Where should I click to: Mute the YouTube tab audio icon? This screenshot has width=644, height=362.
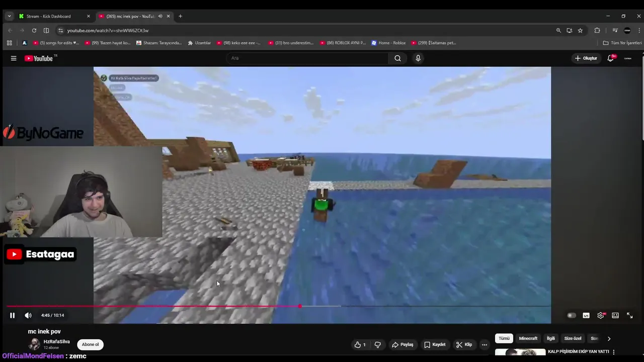point(160,16)
